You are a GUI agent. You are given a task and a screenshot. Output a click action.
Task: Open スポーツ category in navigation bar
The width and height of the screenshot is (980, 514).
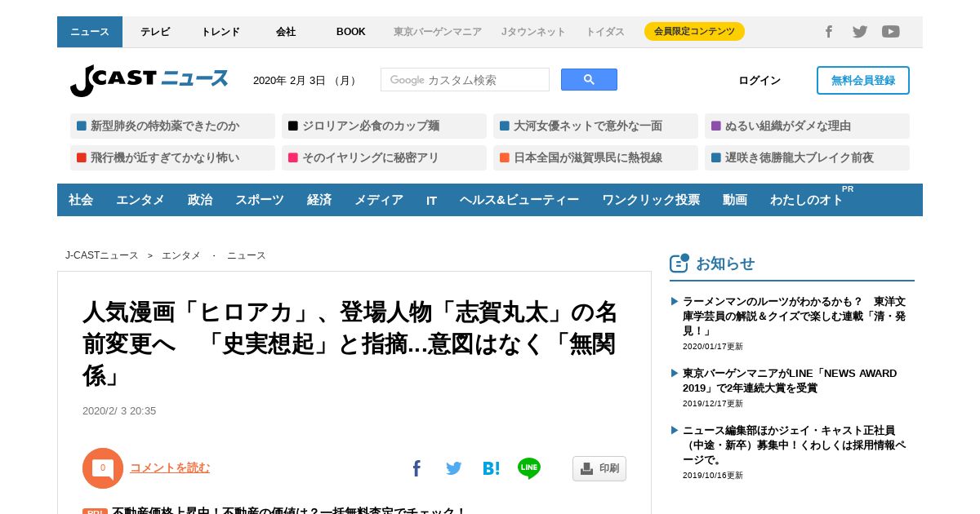260,200
